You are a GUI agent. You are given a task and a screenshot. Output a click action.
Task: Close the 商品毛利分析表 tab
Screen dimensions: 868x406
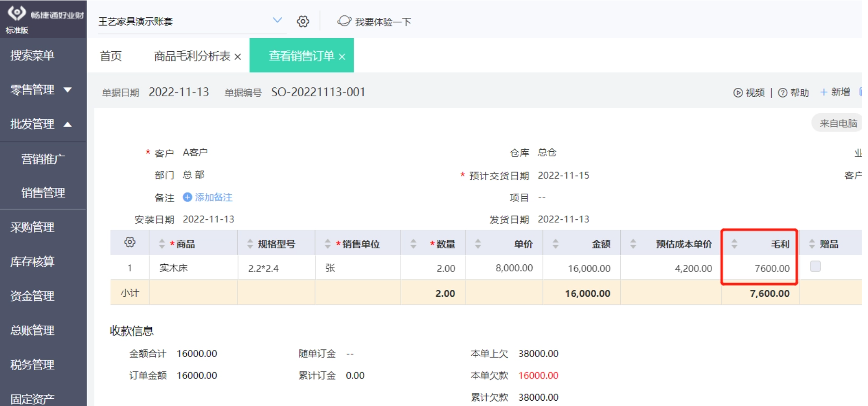pyautogui.click(x=238, y=57)
